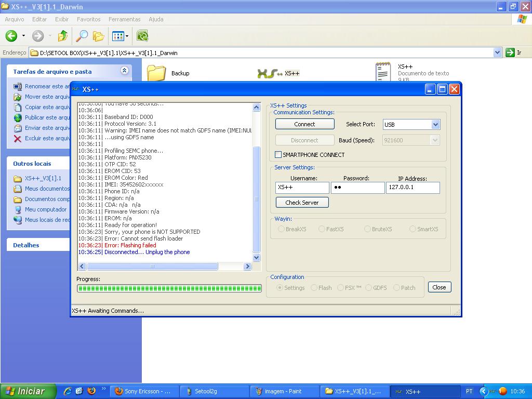532x399 pixels.
Task: Click the Connect button
Action: point(304,124)
